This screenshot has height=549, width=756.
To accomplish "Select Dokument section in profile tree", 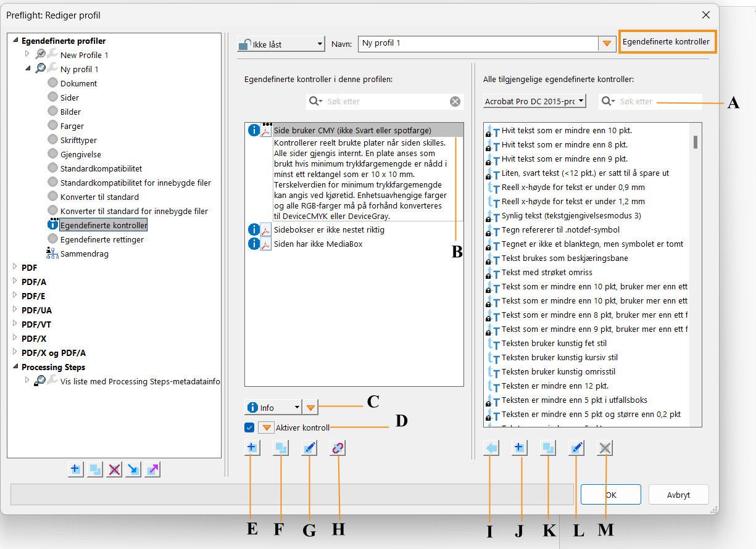I will pyautogui.click(x=78, y=83).
